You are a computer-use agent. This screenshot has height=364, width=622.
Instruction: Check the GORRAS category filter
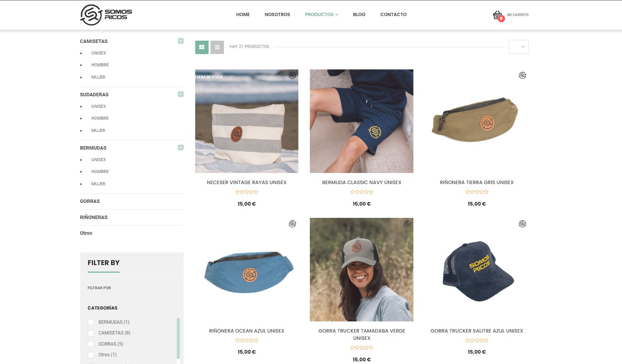pyautogui.click(x=91, y=344)
